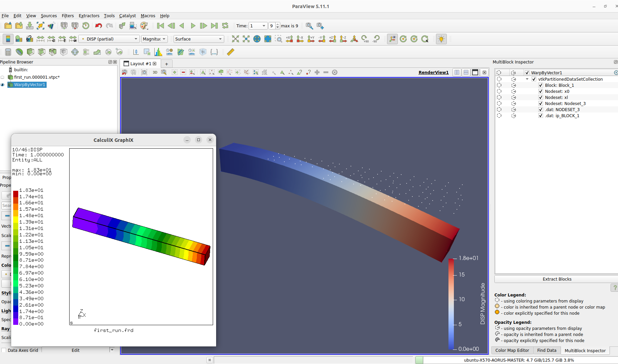Viewport: 618px width, 364px height.
Task: Apply the Clip filter
Action: 30,52
